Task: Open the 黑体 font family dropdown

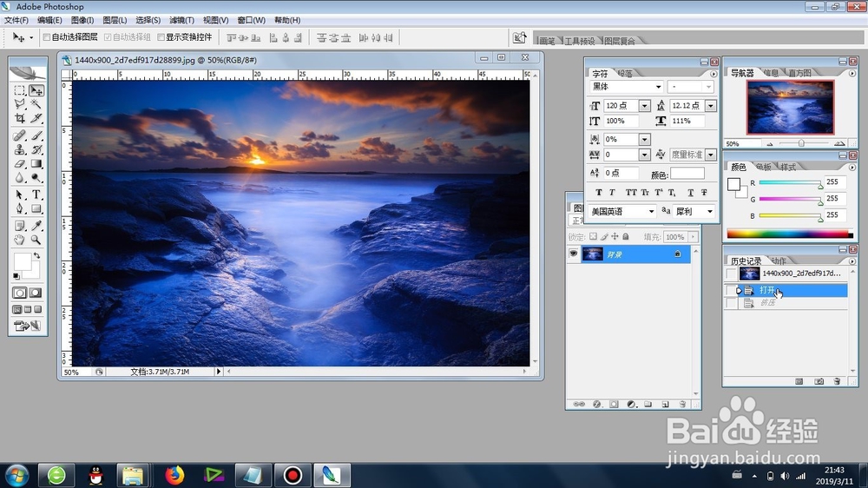Action: coord(658,87)
